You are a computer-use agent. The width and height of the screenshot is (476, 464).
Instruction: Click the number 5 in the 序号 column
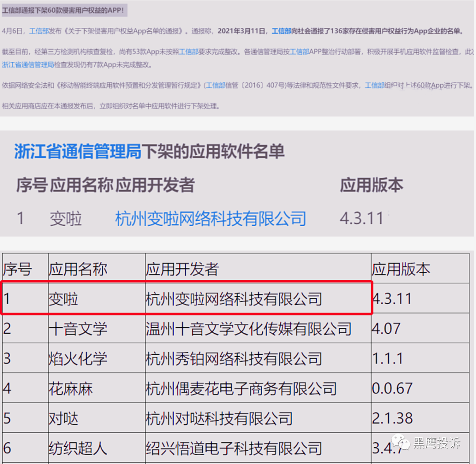[x=7, y=418]
